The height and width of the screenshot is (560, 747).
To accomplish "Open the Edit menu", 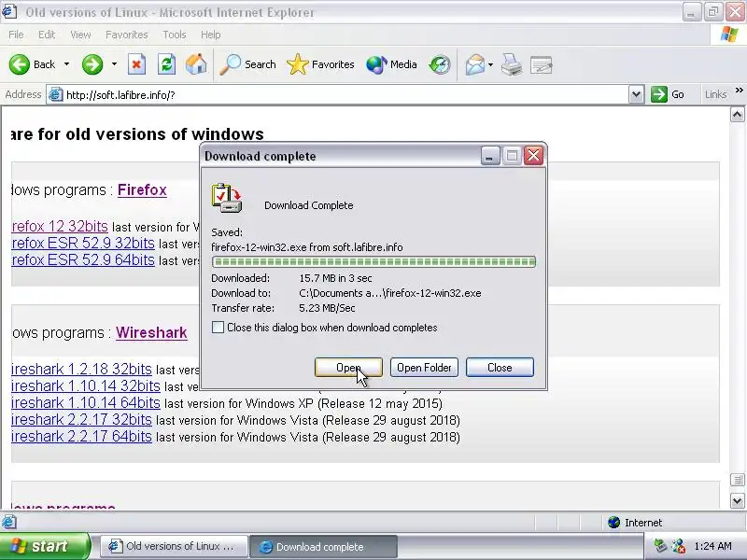I will point(47,35).
